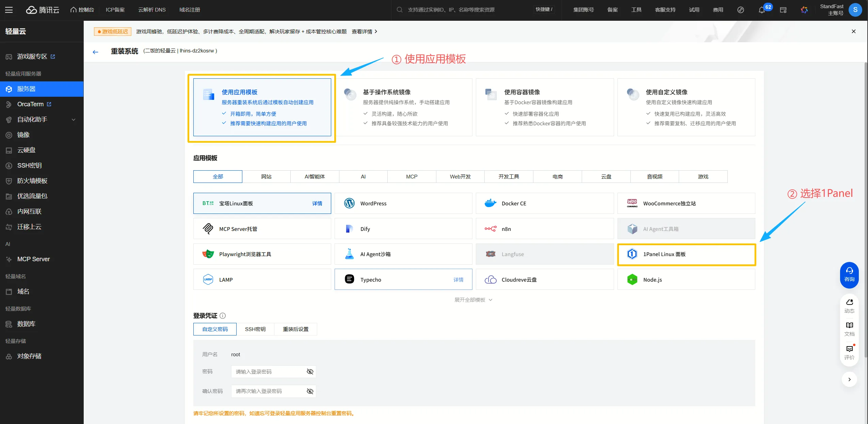Click the back arrow beside 重装系统
Screen dimensions: 868x424
(x=95, y=52)
